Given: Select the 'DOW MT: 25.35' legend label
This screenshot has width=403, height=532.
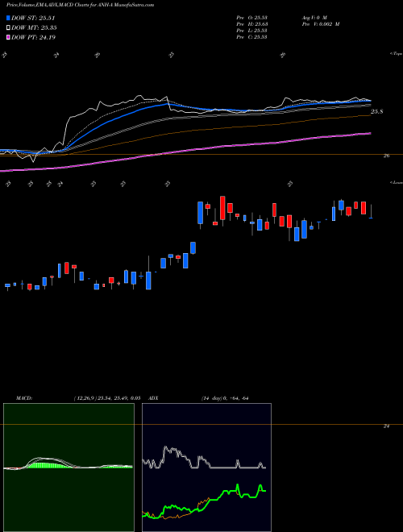Looking at the screenshot, I should [x=34, y=28].
